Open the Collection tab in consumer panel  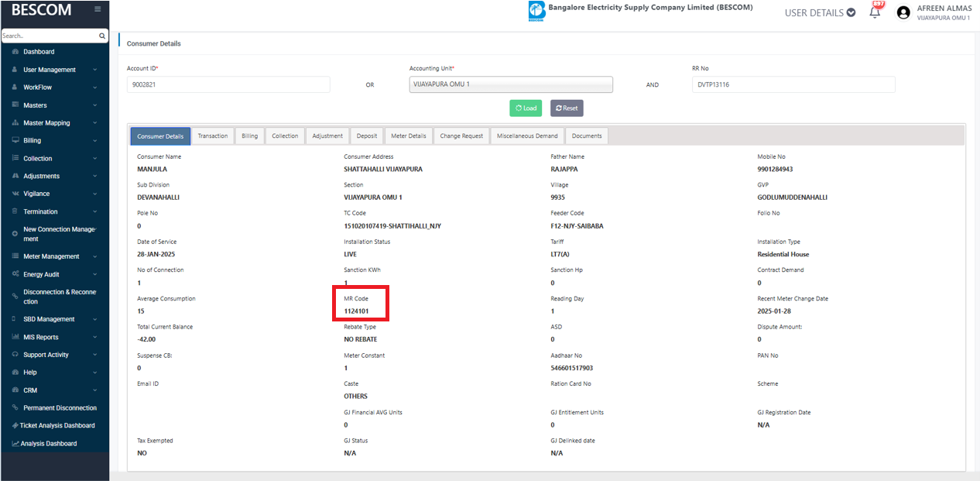click(x=285, y=136)
